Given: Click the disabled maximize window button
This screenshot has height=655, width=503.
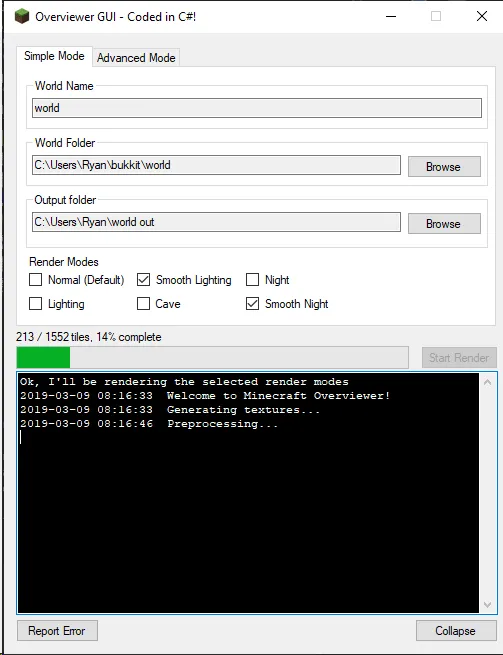Looking at the screenshot, I should (436, 17).
